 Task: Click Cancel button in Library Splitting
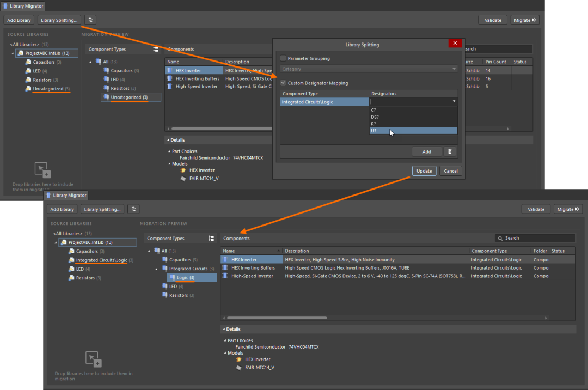(451, 171)
